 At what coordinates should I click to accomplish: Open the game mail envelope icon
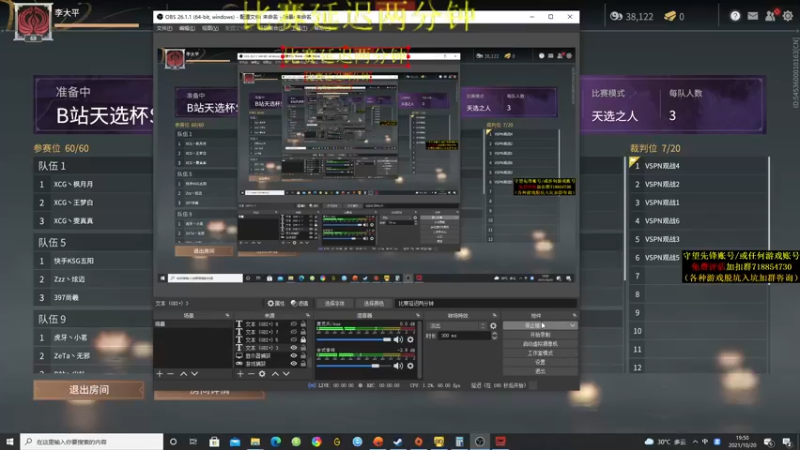click(x=753, y=16)
